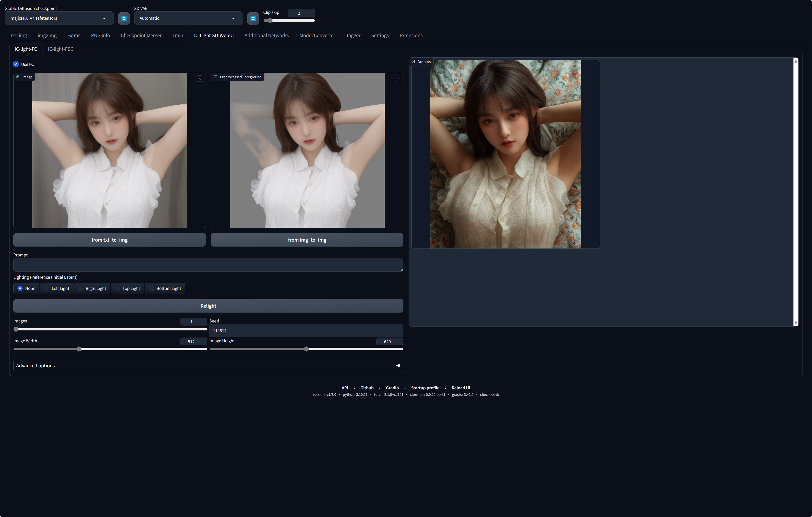Image resolution: width=812 pixels, height=517 pixels.
Task: Click the relit output image thumbnail
Action: [x=505, y=155]
